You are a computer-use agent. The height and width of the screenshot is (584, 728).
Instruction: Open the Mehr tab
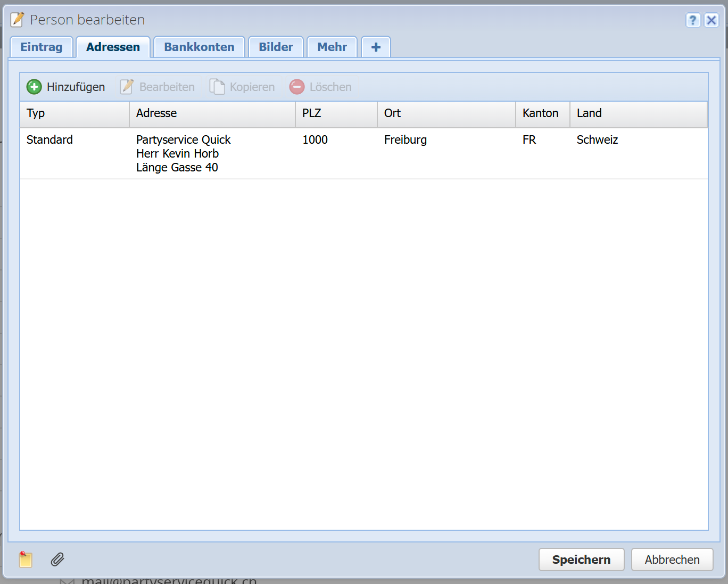pyautogui.click(x=332, y=47)
